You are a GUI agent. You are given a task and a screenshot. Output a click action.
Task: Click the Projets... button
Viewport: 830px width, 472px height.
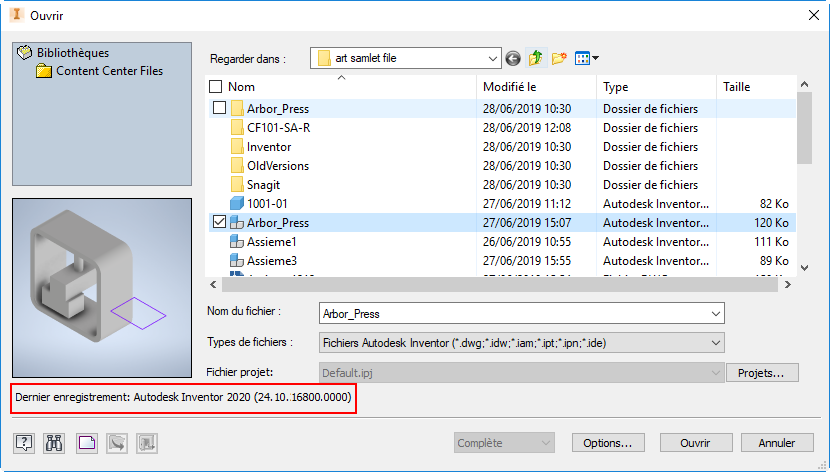click(x=762, y=373)
